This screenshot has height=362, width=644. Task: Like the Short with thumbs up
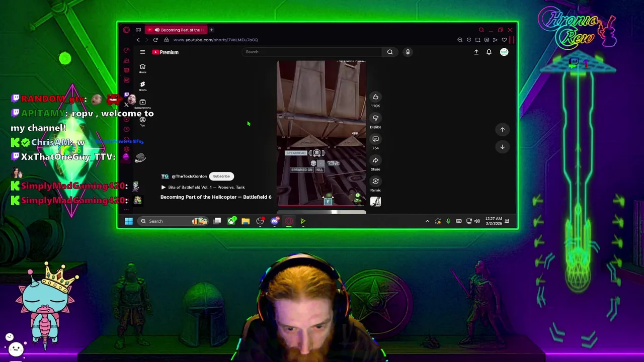coord(375,97)
